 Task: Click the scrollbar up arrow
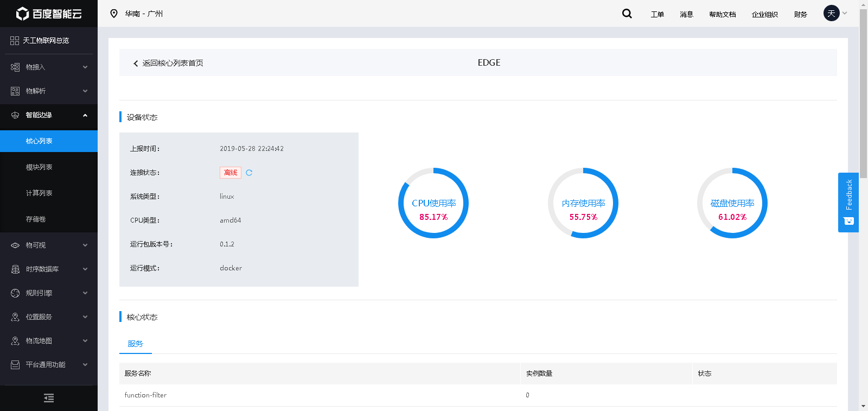click(863, 4)
